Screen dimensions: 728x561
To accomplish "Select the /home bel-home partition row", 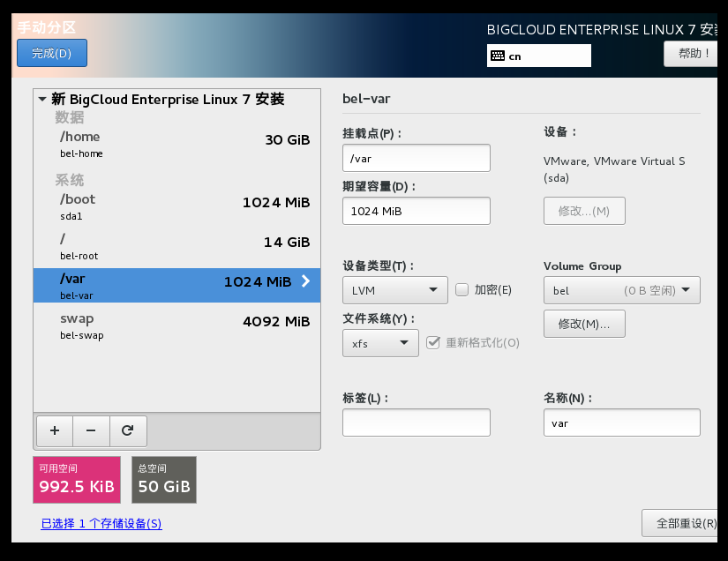I will pos(176,144).
